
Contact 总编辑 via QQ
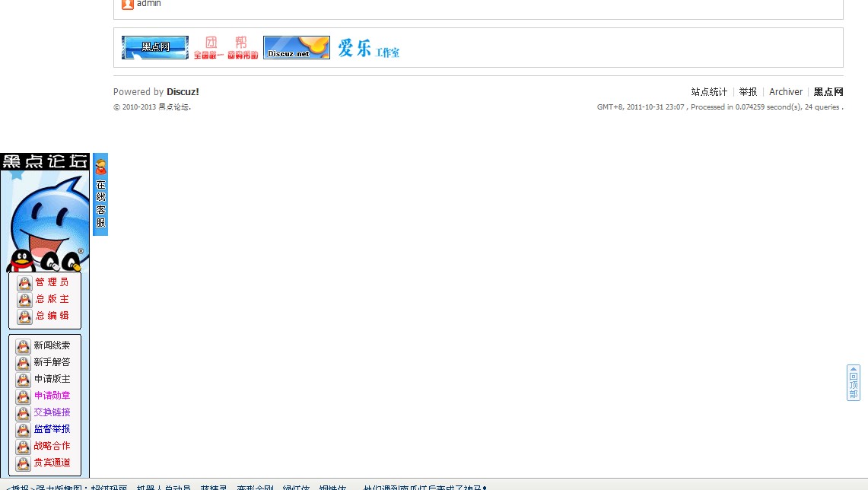pos(52,316)
